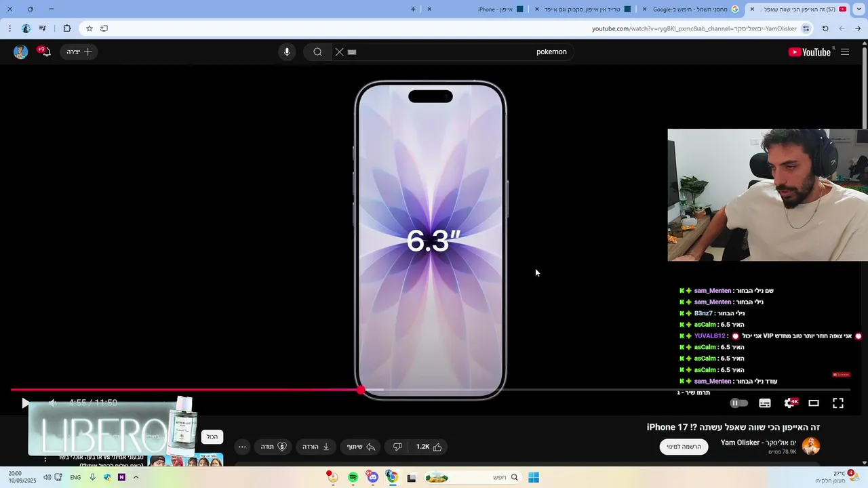Open tab search dropdown arrow
Viewport: 868px width, 488px height.
[859, 9]
